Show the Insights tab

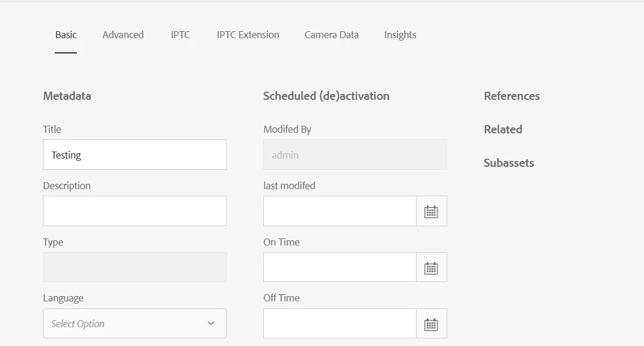[400, 35]
